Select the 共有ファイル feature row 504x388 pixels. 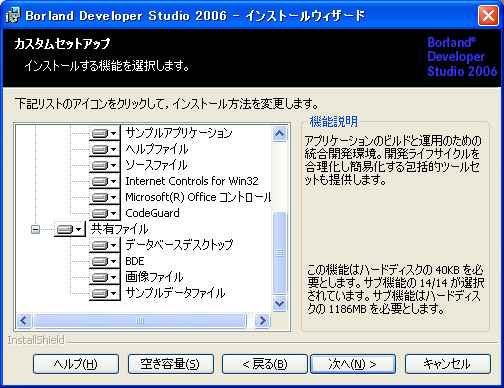pyautogui.click(x=119, y=229)
